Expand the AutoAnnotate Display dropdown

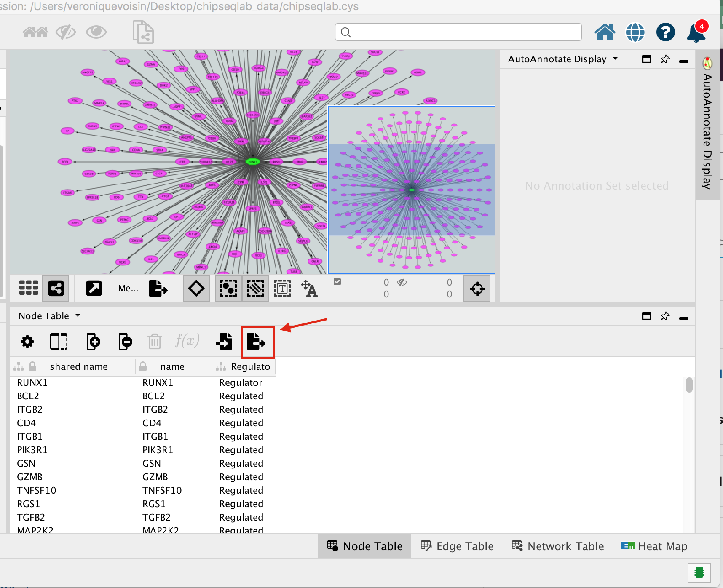[x=615, y=59]
